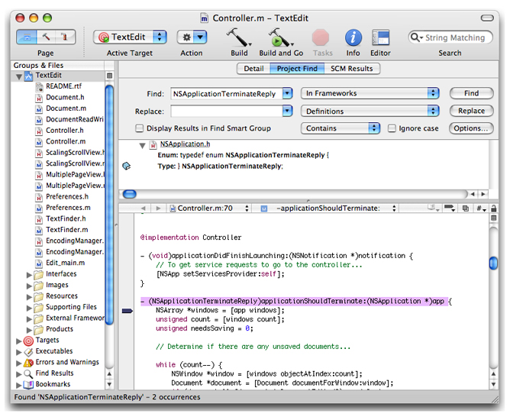This screenshot has height=420, width=510.
Task: Open the applicationShouldTerminate function pop-up
Action: click(x=328, y=208)
